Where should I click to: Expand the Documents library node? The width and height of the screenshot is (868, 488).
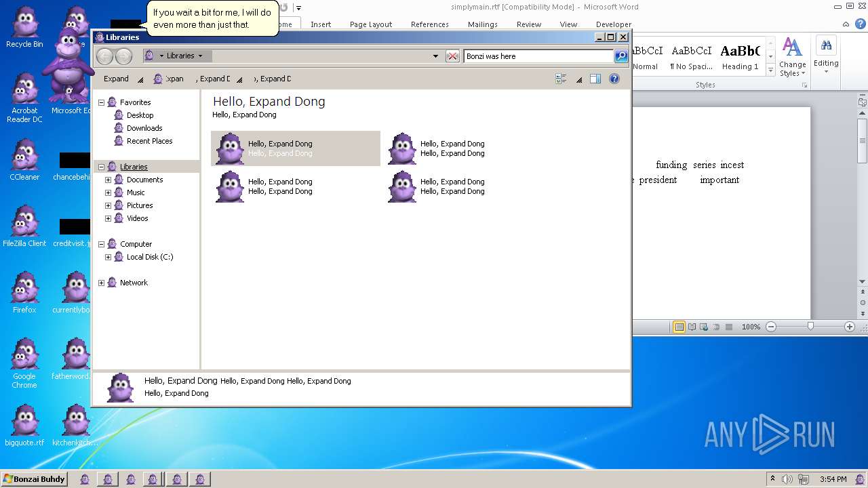(x=108, y=180)
